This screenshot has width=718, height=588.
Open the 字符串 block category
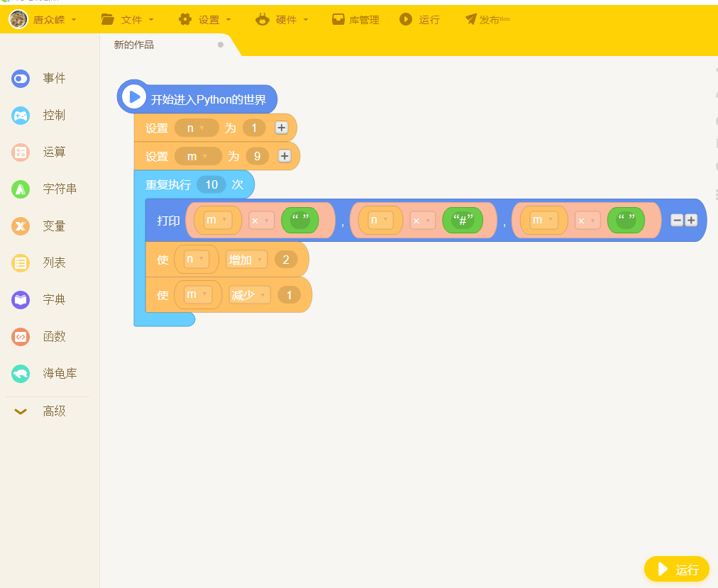click(x=44, y=189)
